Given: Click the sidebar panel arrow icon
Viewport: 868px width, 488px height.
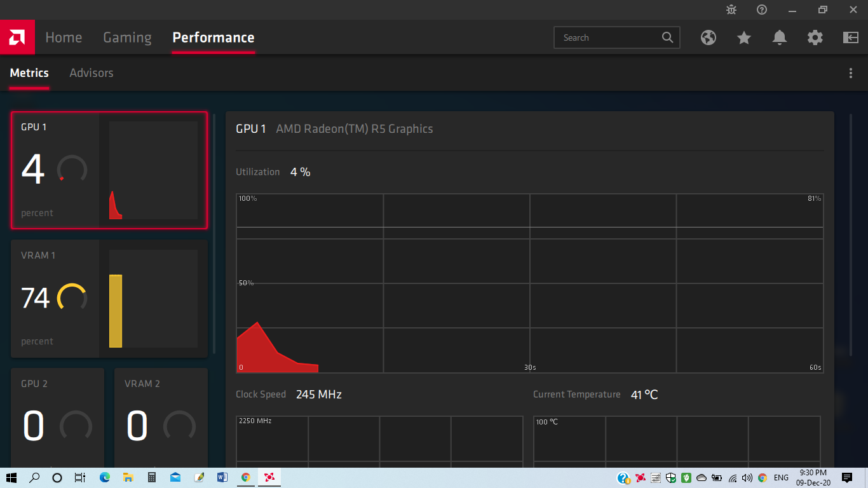Looking at the screenshot, I should (x=851, y=37).
